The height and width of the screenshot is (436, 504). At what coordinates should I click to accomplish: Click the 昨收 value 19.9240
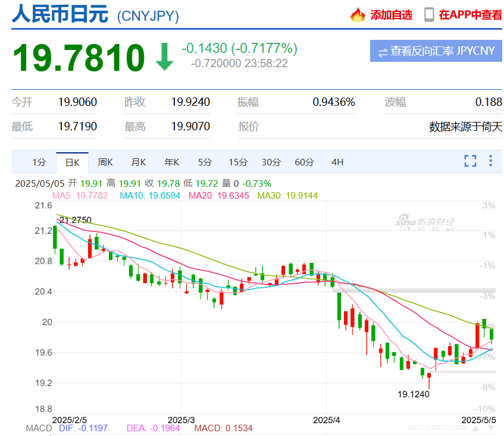click(x=190, y=102)
